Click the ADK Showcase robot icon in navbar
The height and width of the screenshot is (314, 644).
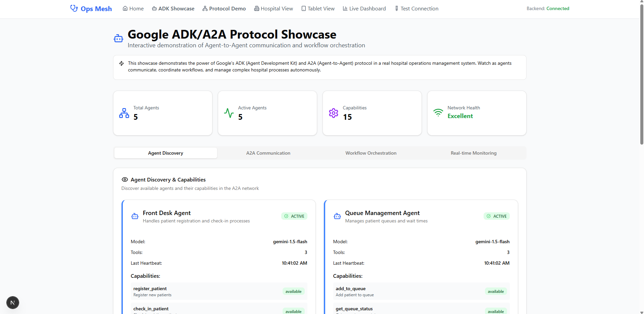154,8
